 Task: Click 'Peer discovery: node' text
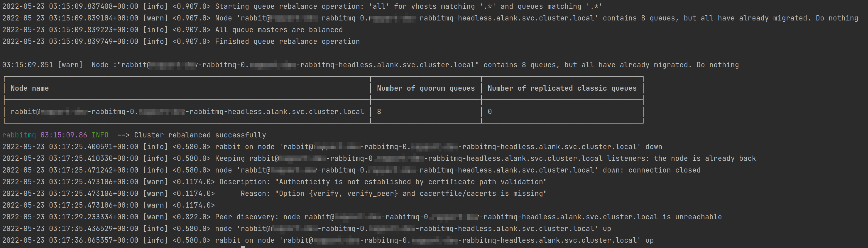(258, 217)
